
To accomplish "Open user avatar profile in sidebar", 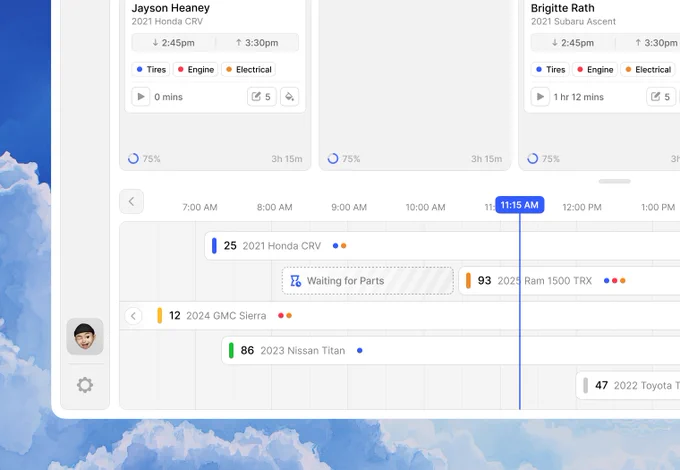I will [85, 336].
